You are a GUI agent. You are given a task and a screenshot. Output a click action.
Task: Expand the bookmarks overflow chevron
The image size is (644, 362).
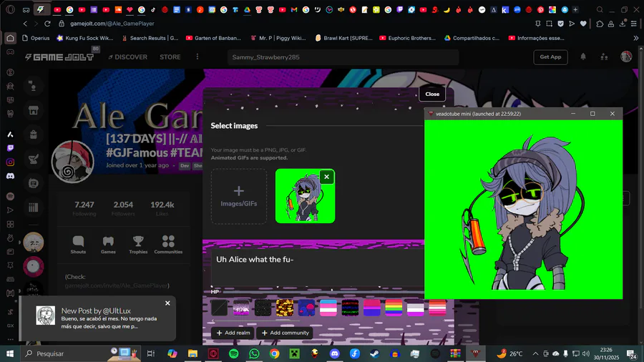(x=636, y=38)
